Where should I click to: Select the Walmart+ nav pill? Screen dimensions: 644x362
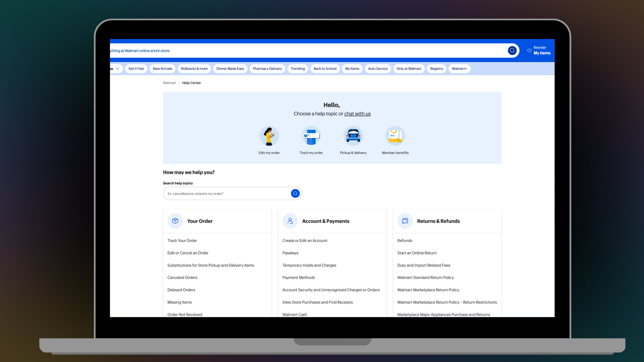[459, 69]
